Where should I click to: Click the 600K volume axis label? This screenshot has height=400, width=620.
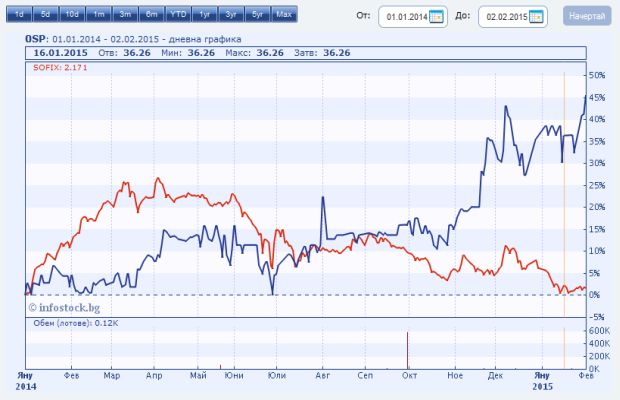point(599,330)
